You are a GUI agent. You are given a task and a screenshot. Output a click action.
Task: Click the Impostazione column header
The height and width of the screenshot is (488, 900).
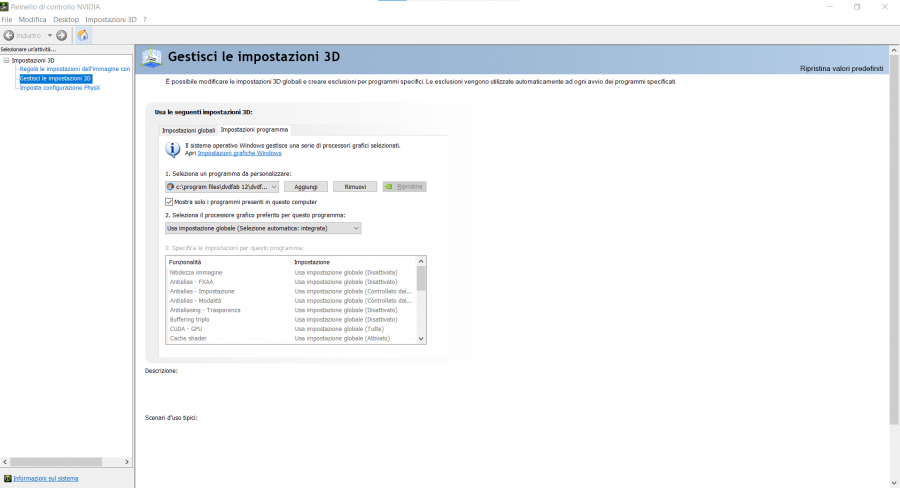tap(354, 262)
